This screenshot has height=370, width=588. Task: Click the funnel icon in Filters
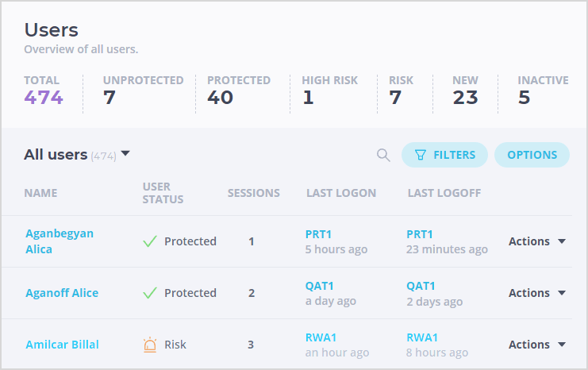point(421,155)
